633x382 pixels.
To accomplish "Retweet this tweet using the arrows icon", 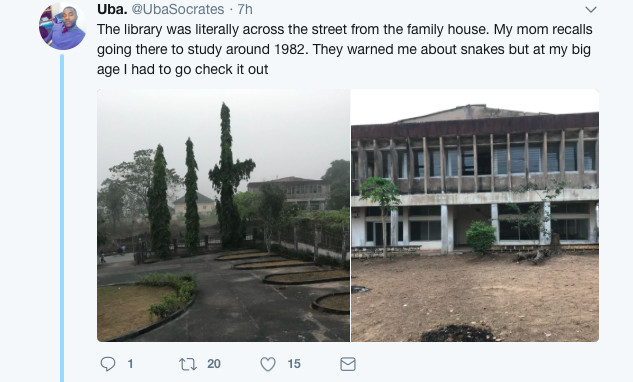I will point(188,364).
